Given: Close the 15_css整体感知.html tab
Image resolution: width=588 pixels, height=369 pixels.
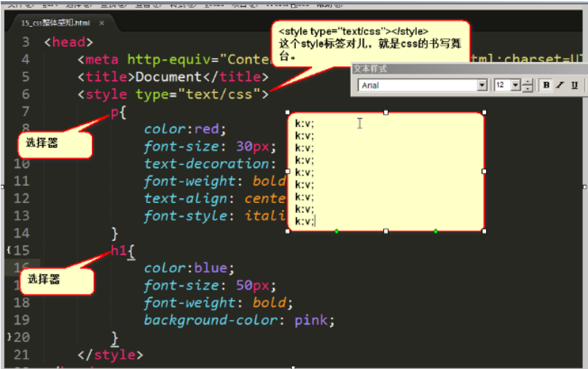Looking at the screenshot, I should coord(101,23).
